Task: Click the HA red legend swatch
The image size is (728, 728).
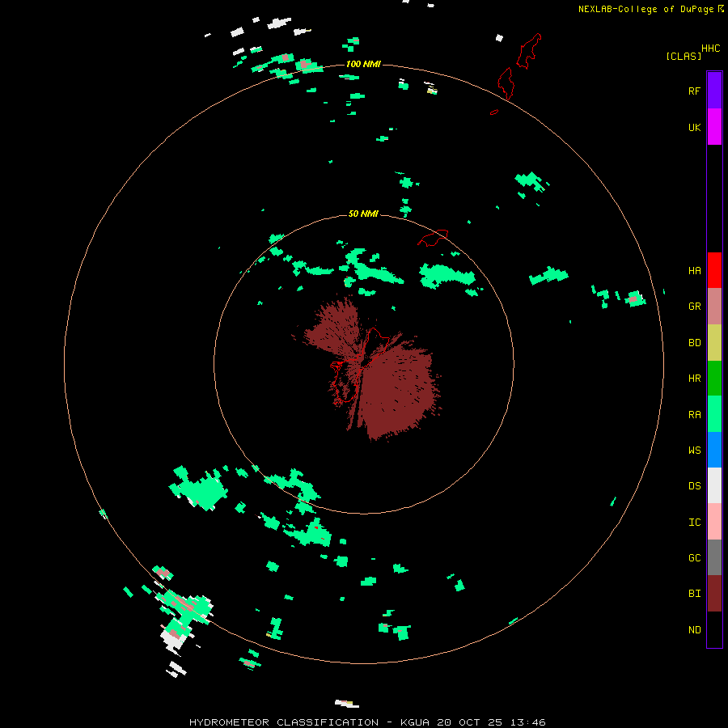Action: (714, 270)
